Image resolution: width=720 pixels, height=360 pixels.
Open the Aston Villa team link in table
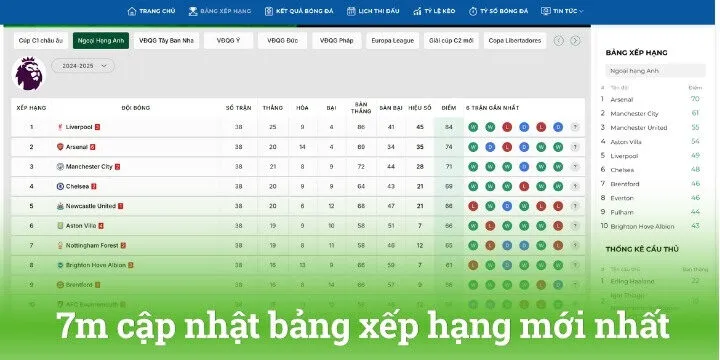81,226
